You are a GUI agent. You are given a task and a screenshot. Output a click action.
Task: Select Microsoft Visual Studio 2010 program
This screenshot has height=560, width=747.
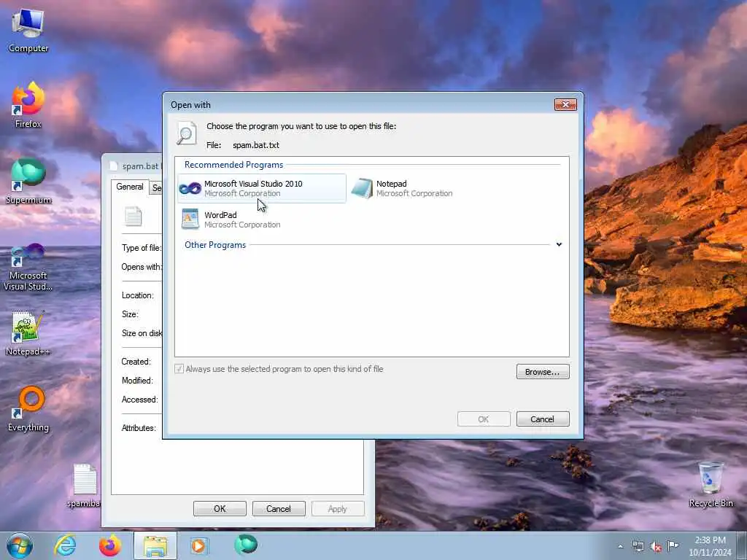pos(262,189)
